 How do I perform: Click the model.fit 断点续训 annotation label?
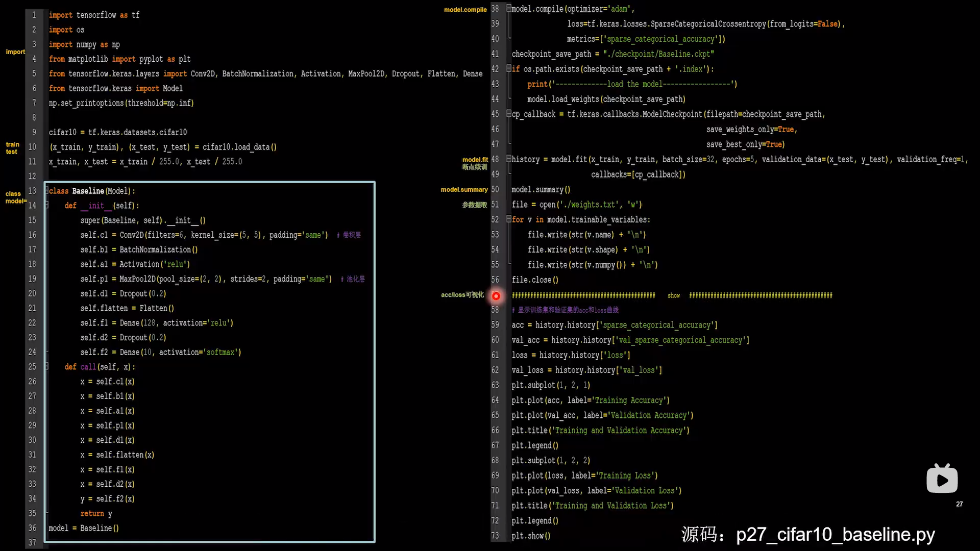click(475, 163)
